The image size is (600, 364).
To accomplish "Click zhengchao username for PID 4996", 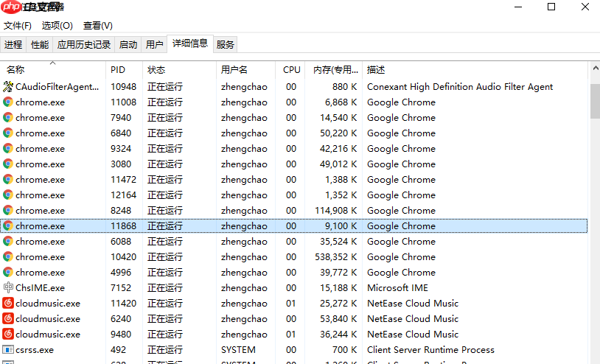I will (244, 272).
